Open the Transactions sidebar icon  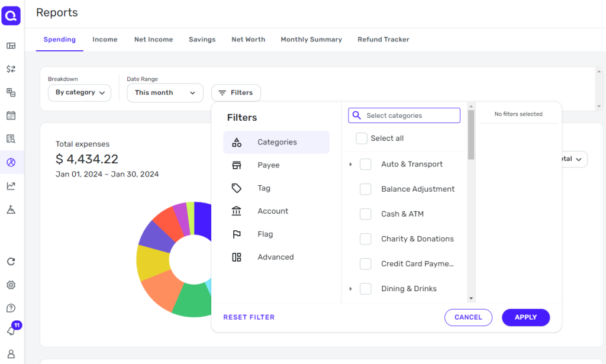pos(11,69)
